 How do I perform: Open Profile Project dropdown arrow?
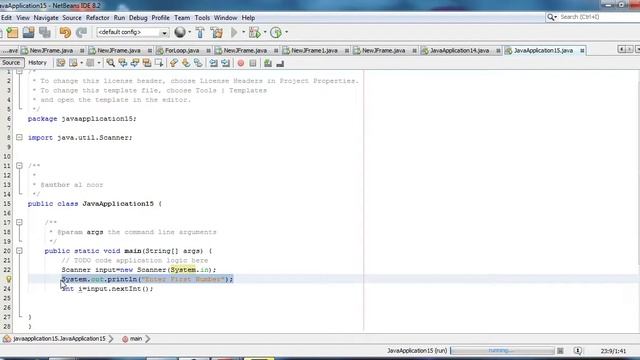point(286,32)
